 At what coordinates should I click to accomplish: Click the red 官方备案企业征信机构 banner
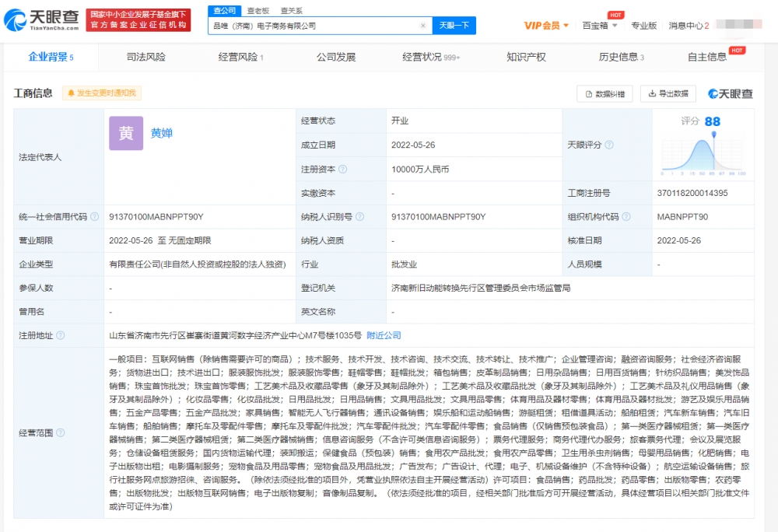tap(138, 19)
